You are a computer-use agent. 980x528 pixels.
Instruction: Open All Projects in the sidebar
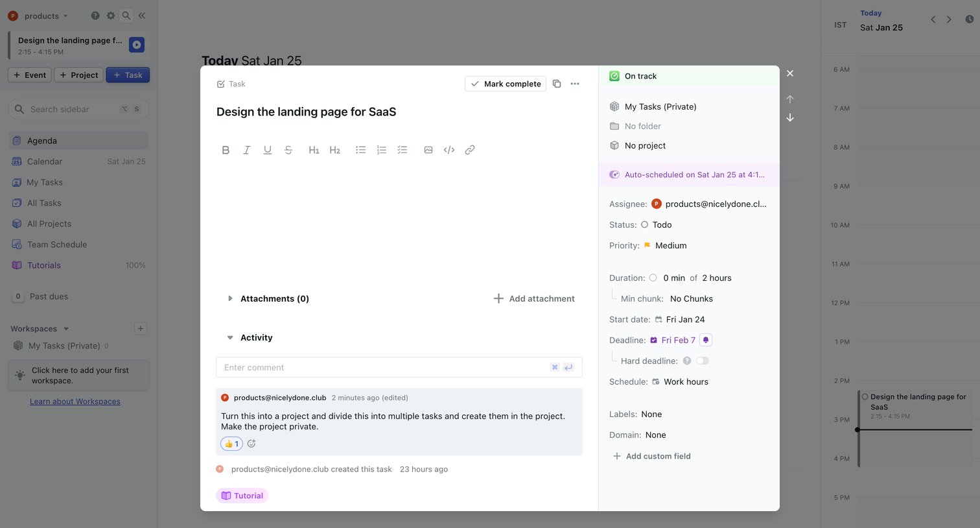[78, 224]
